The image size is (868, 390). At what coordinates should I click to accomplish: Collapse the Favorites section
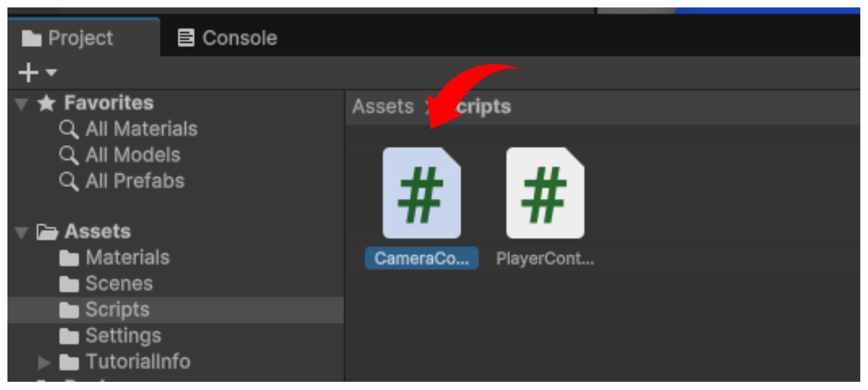pos(21,104)
